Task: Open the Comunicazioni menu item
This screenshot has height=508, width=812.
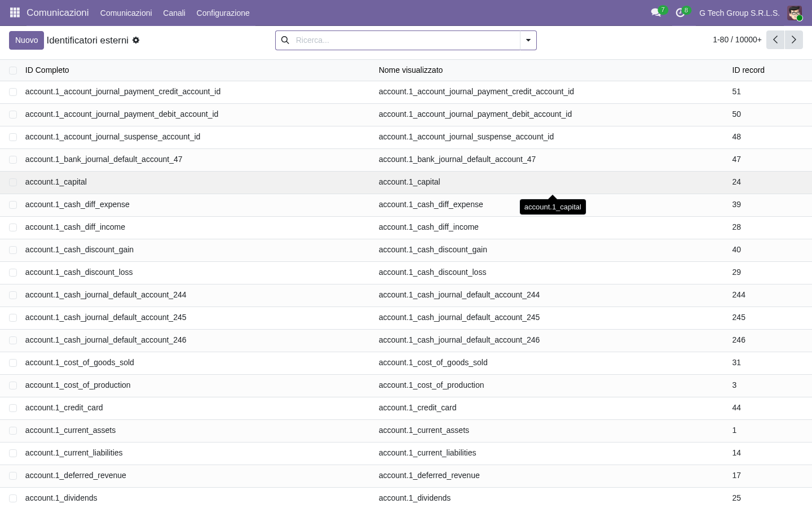Action: click(x=126, y=12)
